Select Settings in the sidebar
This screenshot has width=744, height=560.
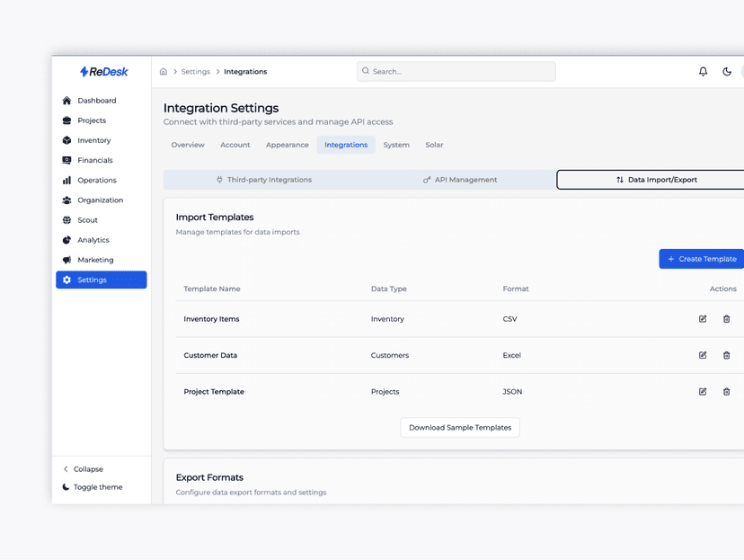click(x=101, y=280)
